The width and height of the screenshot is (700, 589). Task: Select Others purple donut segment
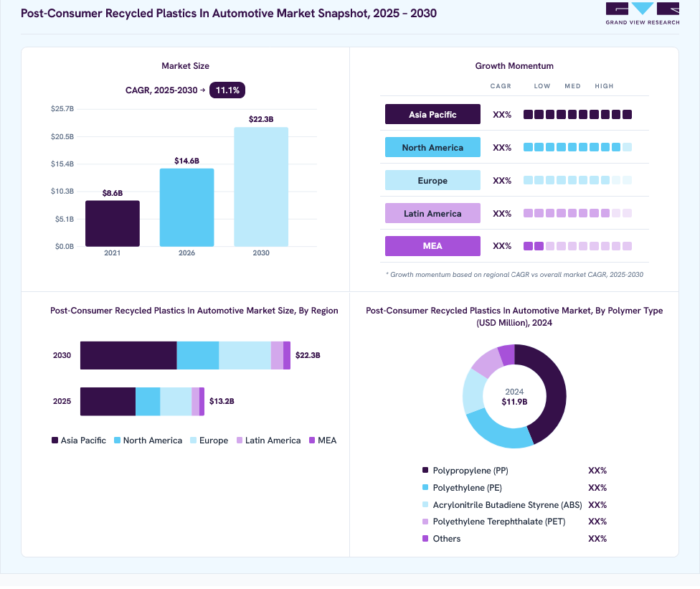pyautogui.click(x=508, y=354)
